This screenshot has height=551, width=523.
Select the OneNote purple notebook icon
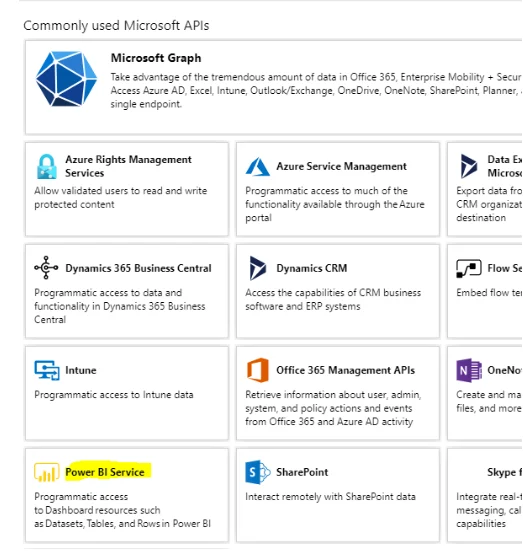(x=469, y=370)
